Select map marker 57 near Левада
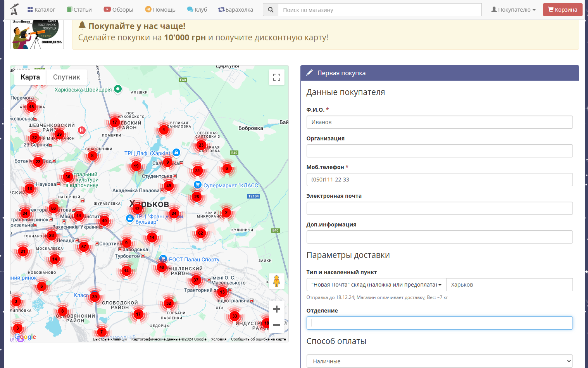Viewport: 588px width, 368px height. click(x=84, y=247)
